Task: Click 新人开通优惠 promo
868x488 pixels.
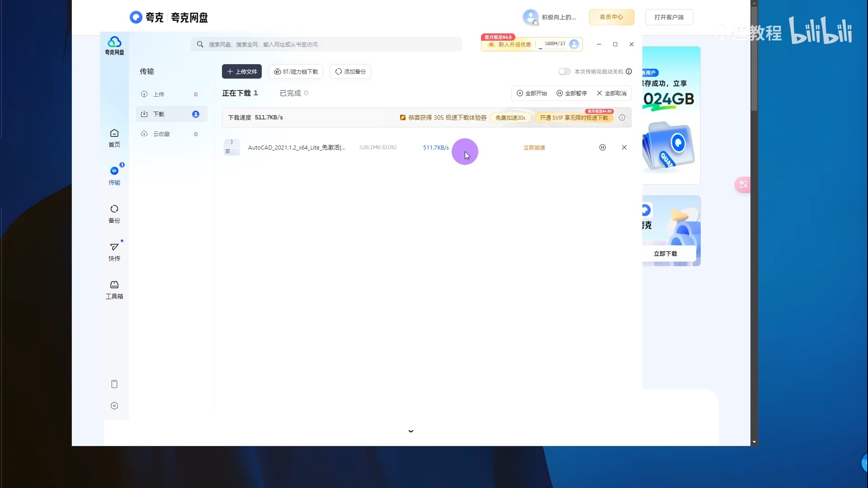Action: click(x=509, y=44)
